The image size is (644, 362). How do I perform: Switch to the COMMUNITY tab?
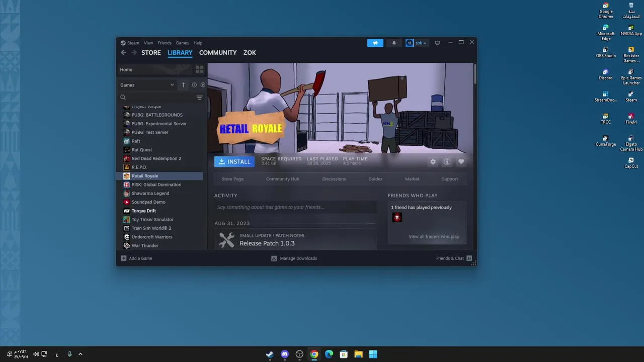pyautogui.click(x=218, y=52)
